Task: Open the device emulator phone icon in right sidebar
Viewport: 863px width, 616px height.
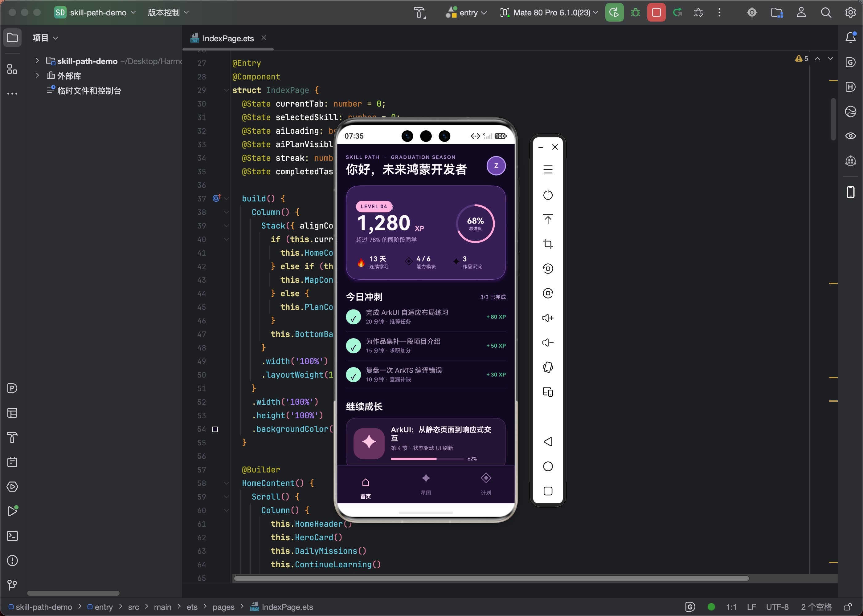Action: click(850, 192)
